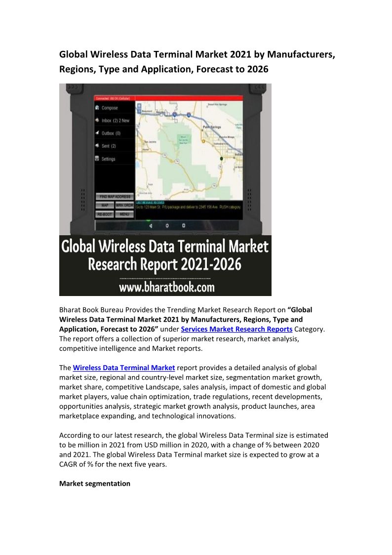Open the Services Market Research Reports link
The width and height of the screenshot is (392, 555).
(236, 329)
